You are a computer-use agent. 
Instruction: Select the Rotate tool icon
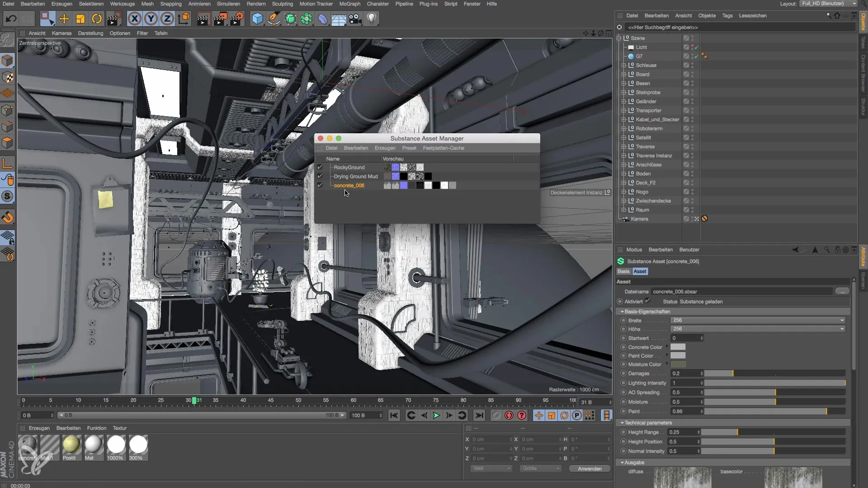97,19
